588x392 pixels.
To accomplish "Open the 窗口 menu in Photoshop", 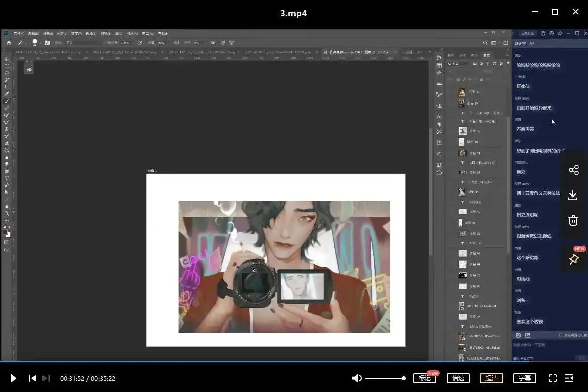I will (148, 34).
